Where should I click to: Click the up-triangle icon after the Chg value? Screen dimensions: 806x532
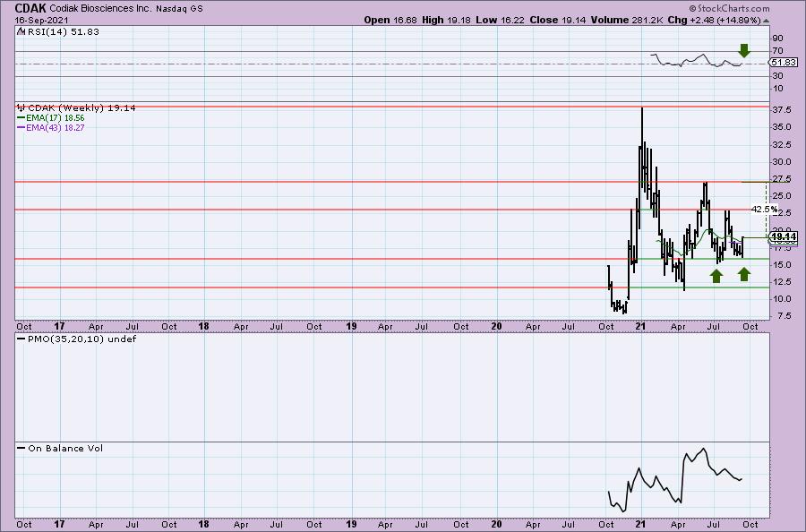tap(766, 21)
